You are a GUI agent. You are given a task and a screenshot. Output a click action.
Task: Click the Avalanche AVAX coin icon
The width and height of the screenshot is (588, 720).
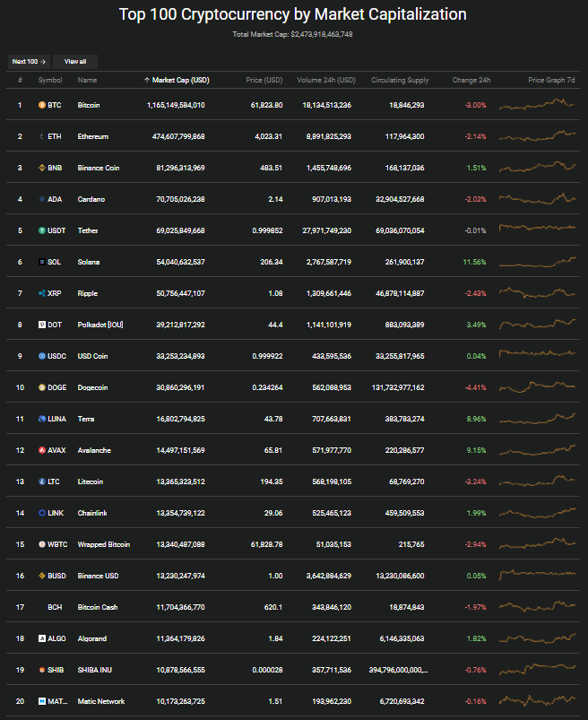(42, 450)
